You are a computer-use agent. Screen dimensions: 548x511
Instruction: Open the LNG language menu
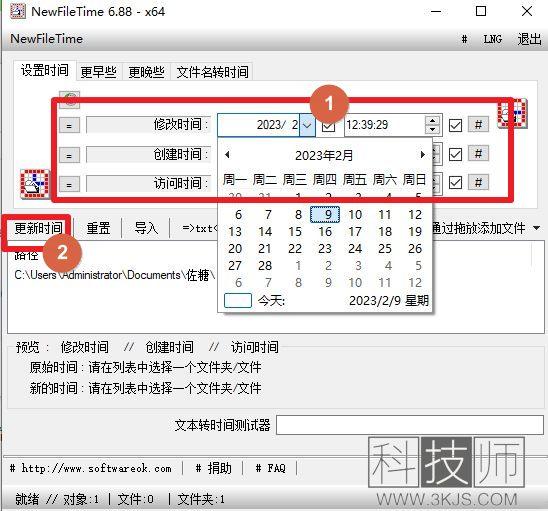pyautogui.click(x=493, y=39)
